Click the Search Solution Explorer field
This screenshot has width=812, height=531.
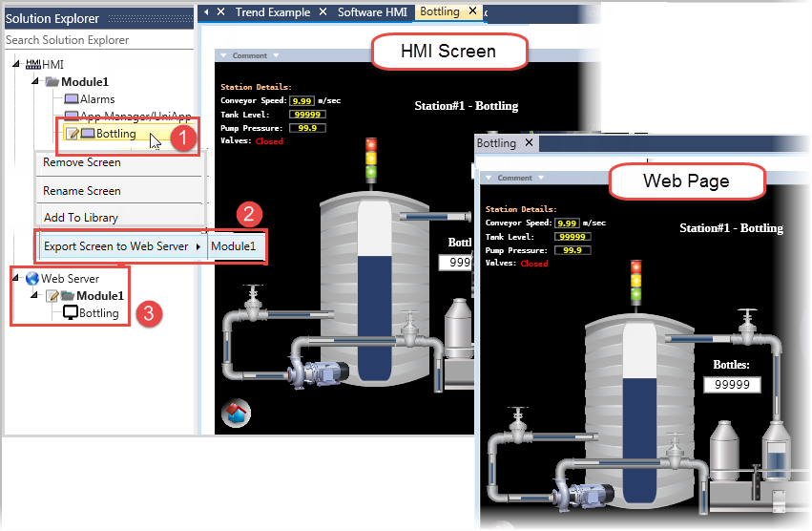point(99,40)
